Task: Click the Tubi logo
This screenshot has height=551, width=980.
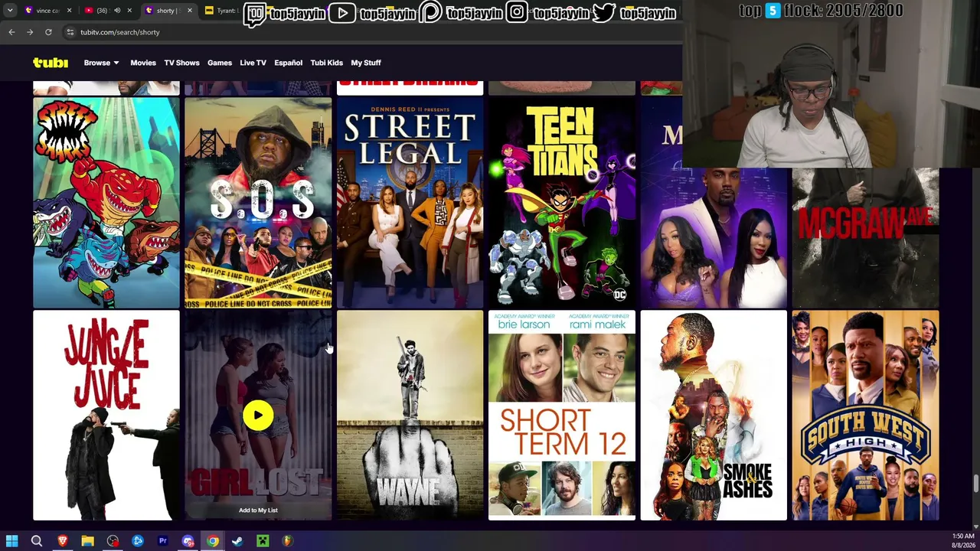Action: (x=51, y=63)
